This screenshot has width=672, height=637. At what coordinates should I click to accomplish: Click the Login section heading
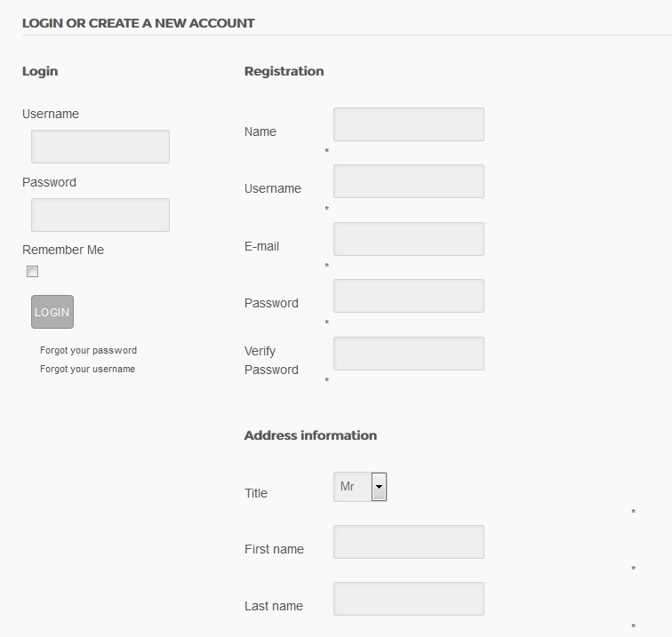click(40, 71)
